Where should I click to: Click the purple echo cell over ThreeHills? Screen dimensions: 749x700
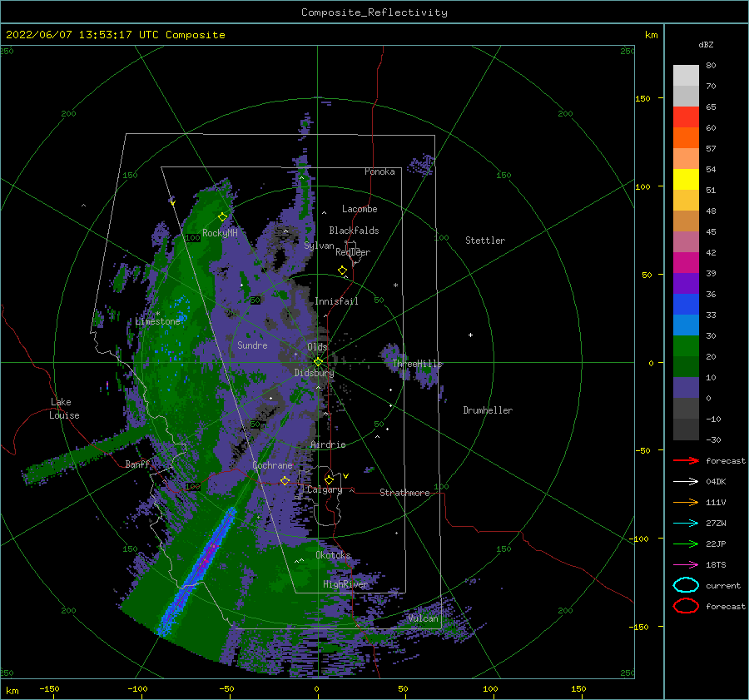point(393,354)
